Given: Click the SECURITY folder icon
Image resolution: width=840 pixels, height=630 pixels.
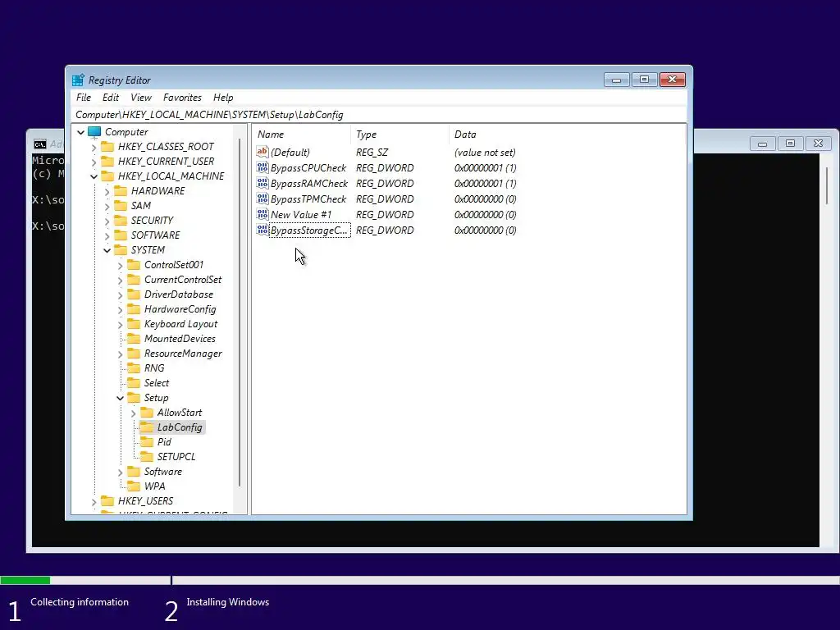Looking at the screenshot, I should click(121, 220).
